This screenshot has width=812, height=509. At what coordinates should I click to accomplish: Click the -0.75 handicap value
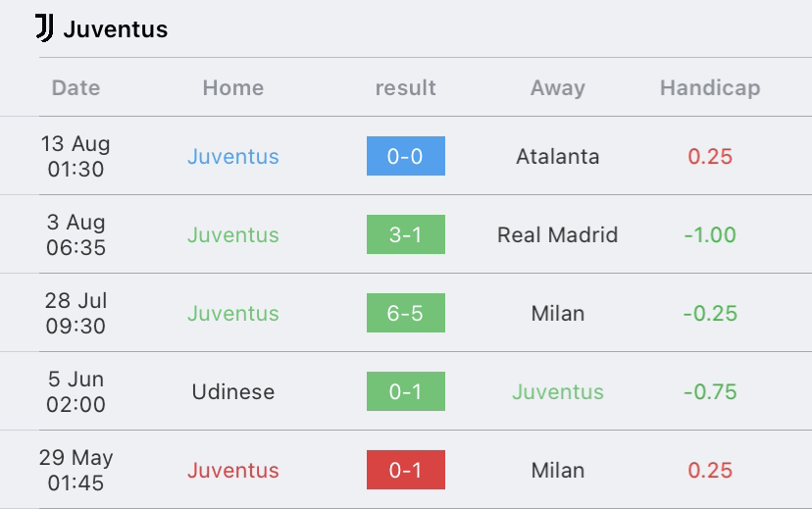tap(710, 391)
